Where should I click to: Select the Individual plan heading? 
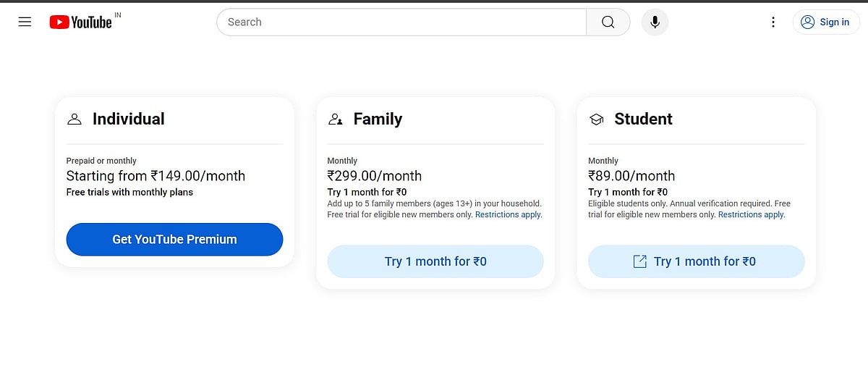point(129,119)
